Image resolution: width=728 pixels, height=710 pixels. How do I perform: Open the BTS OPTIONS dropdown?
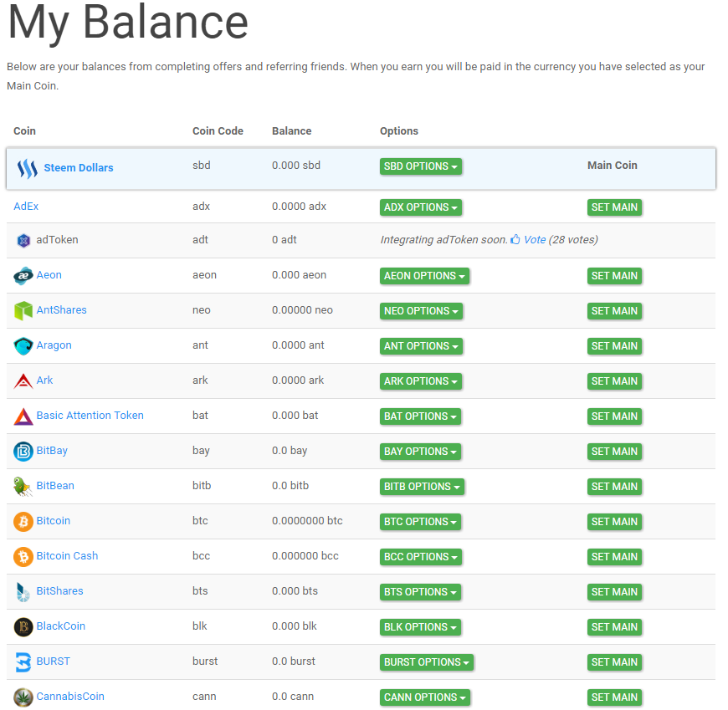point(420,593)
